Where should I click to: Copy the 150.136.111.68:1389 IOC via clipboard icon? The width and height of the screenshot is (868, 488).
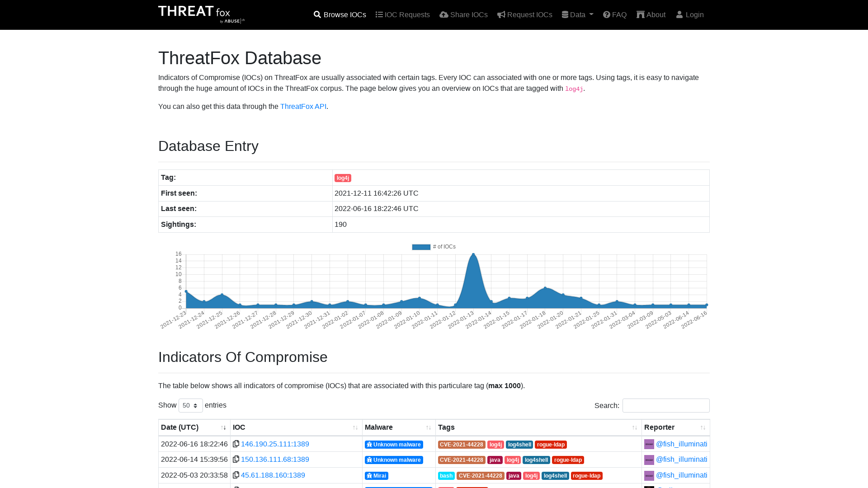point(236,459)
